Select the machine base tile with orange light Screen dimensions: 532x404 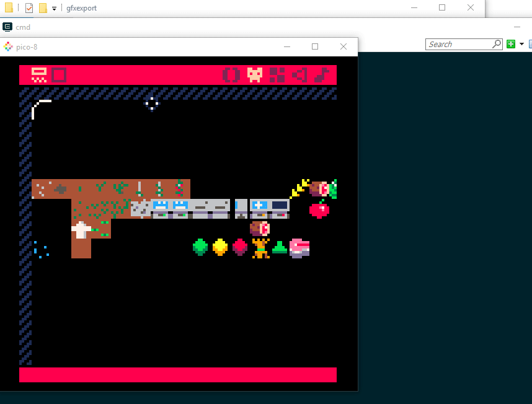(x=260, y=214)
